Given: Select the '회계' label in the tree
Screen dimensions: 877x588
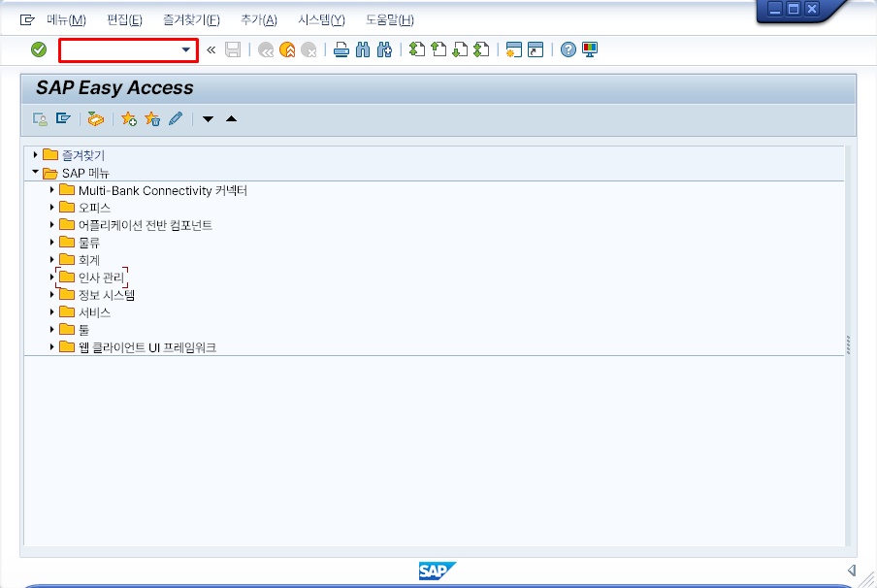Looking at the screenshot, I should (x=89, y=260).
